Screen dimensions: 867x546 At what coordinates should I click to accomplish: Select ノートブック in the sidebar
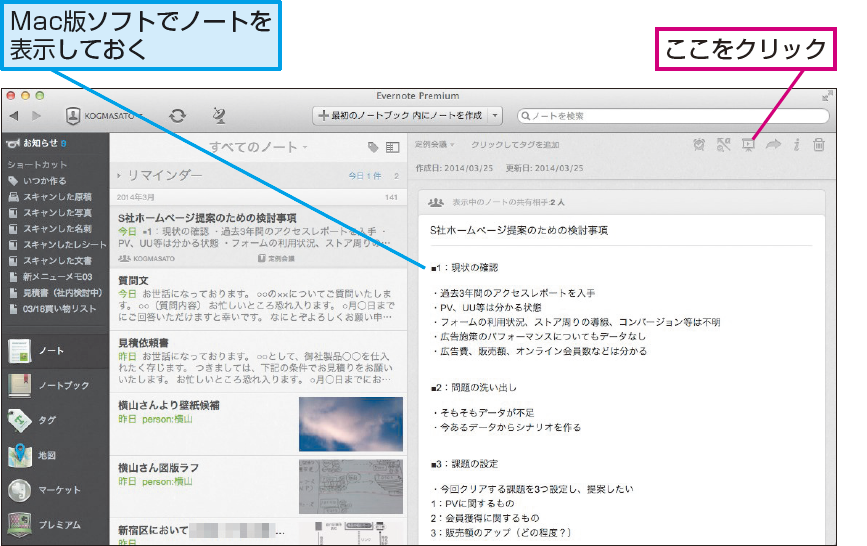point(55,386)
